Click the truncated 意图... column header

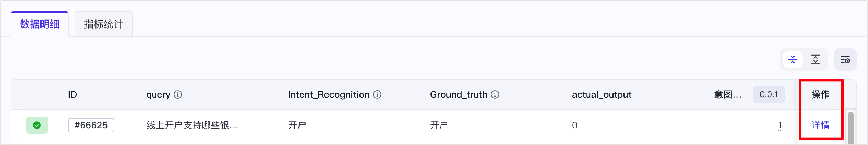(x=727, y=94)
